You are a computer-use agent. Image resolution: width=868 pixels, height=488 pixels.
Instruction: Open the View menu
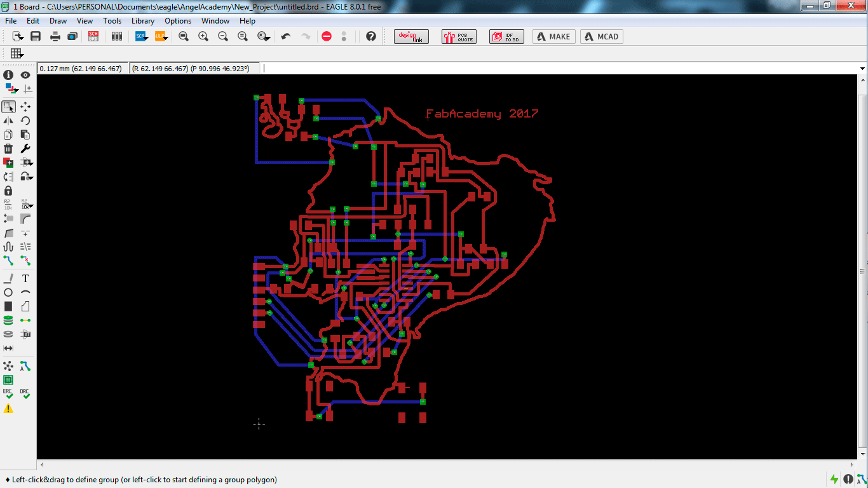[x=85, y=21]
